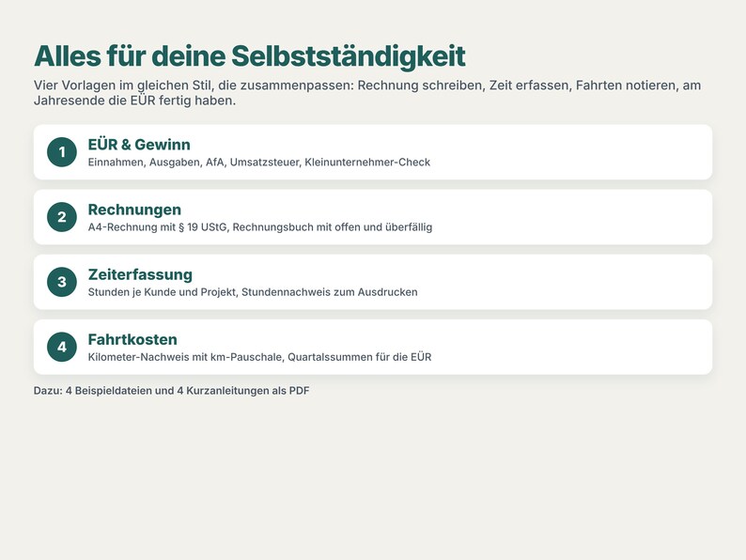Image resolution: width=746 pixels, height=560 pixels.
Task: Select the Zeiterfassung card title
Action: [140, 274]
